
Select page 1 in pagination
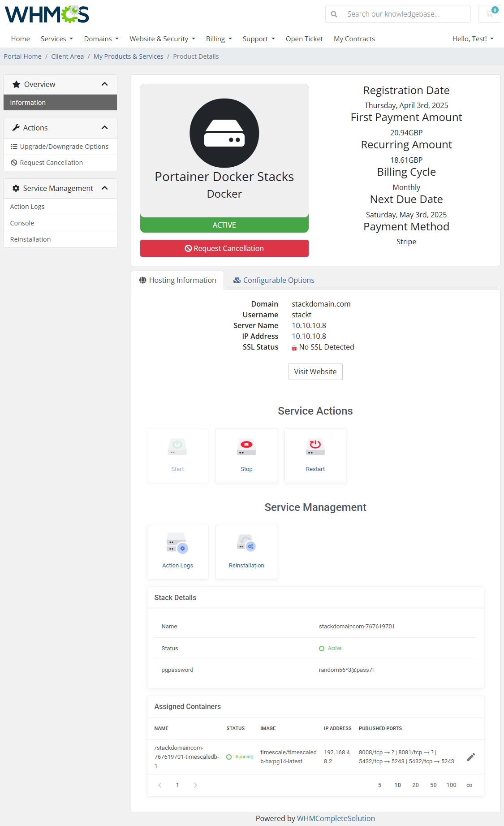(x=178, y=785)
